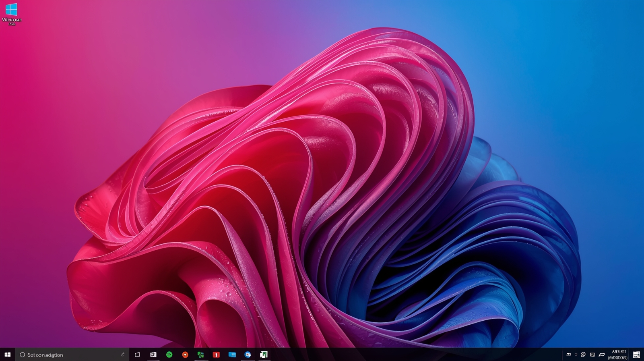
Task: Launch Spotify from the taskbar
Action: 169,355
